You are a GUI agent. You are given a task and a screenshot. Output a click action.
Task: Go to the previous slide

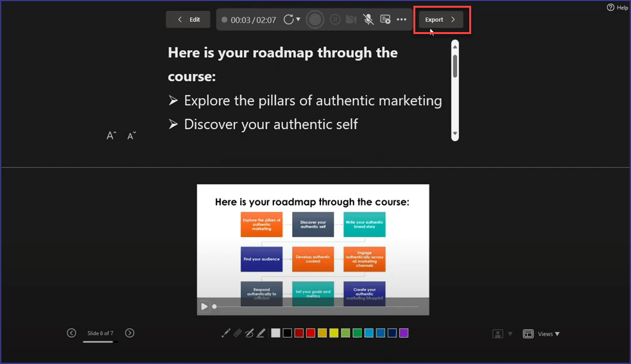click(x=72, y=333)
